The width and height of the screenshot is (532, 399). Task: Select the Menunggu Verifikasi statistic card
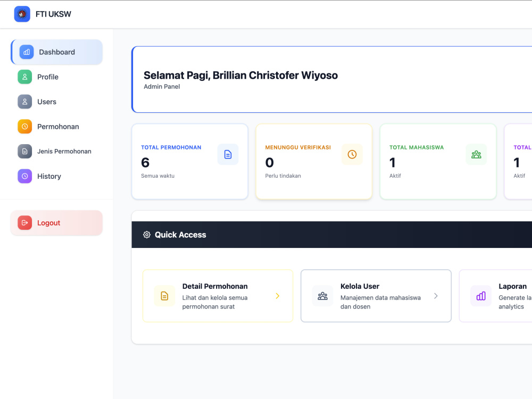[314, 162]
